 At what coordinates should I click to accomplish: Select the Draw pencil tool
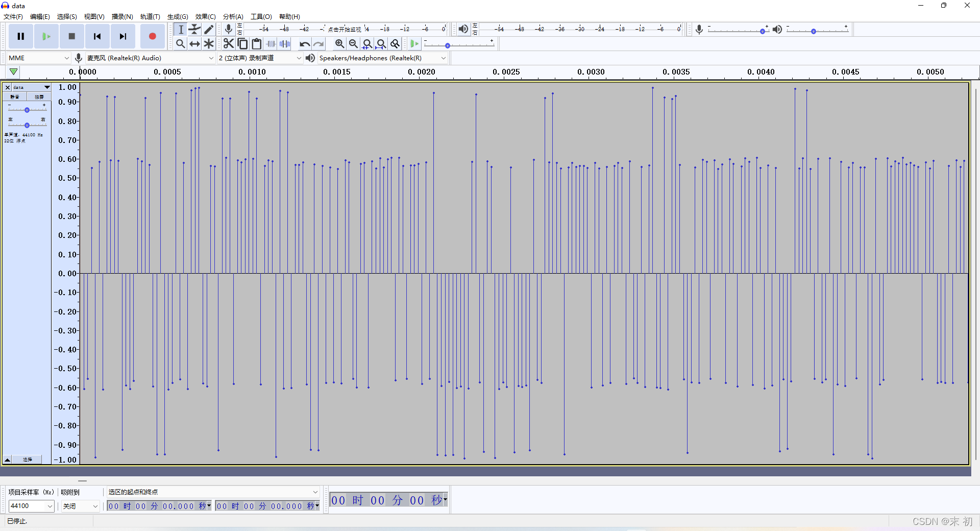[209, 30]
